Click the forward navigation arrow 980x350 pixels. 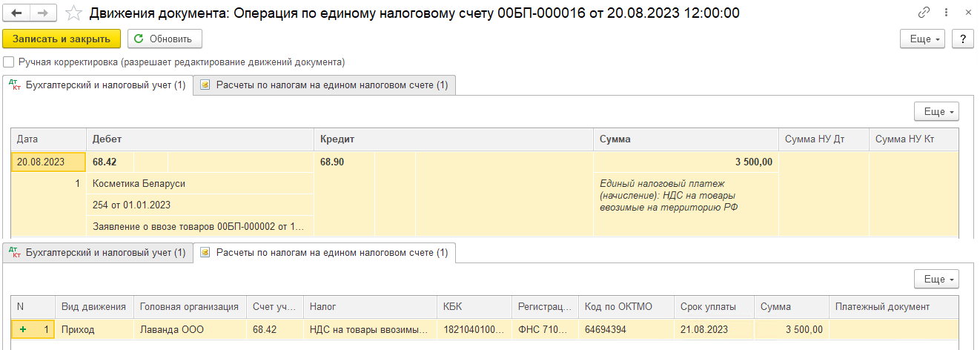(x=42, y=13)
